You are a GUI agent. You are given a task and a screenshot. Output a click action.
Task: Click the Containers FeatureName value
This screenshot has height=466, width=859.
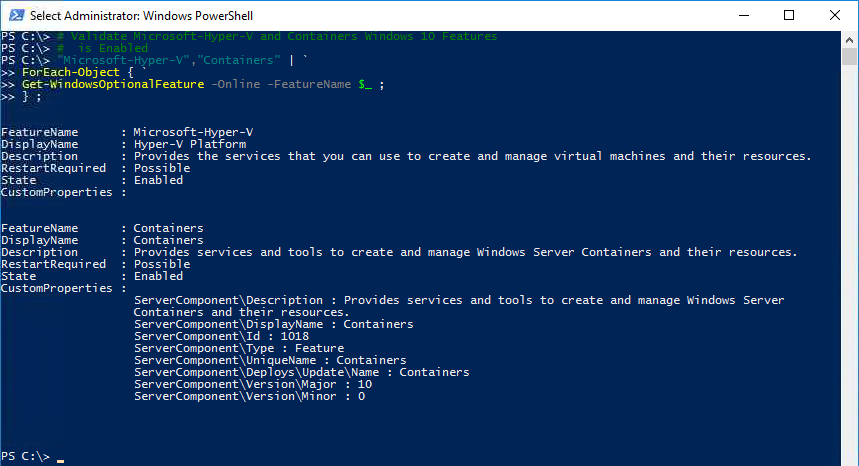[168, 228]
